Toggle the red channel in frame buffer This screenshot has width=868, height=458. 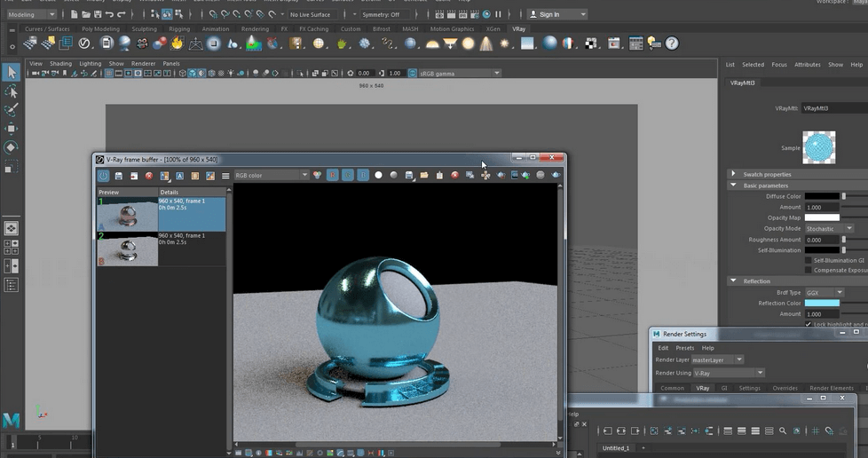[333, 176]
